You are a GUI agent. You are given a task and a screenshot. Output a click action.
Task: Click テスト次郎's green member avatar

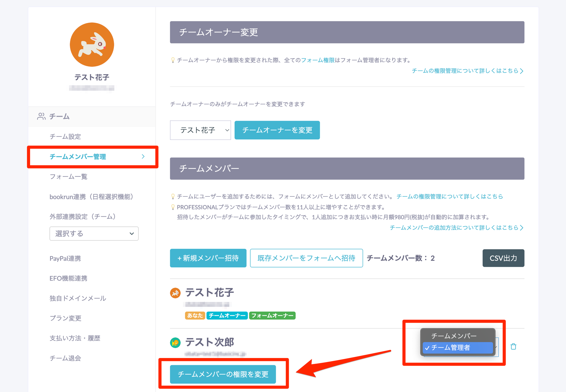point(175,343)
